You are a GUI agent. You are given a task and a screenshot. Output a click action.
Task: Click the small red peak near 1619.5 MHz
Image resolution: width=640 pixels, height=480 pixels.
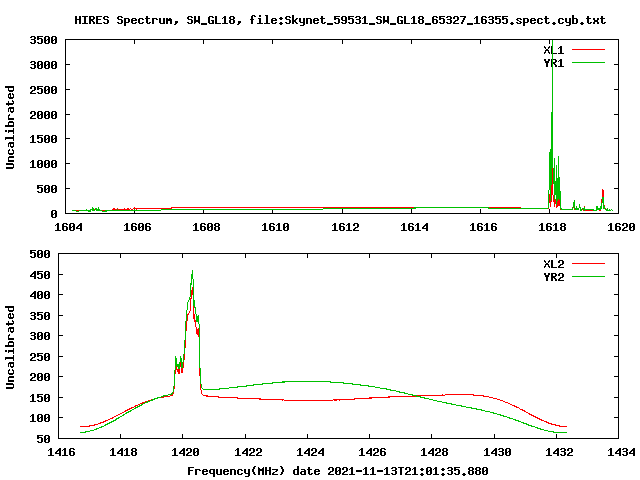coord(602,198)
